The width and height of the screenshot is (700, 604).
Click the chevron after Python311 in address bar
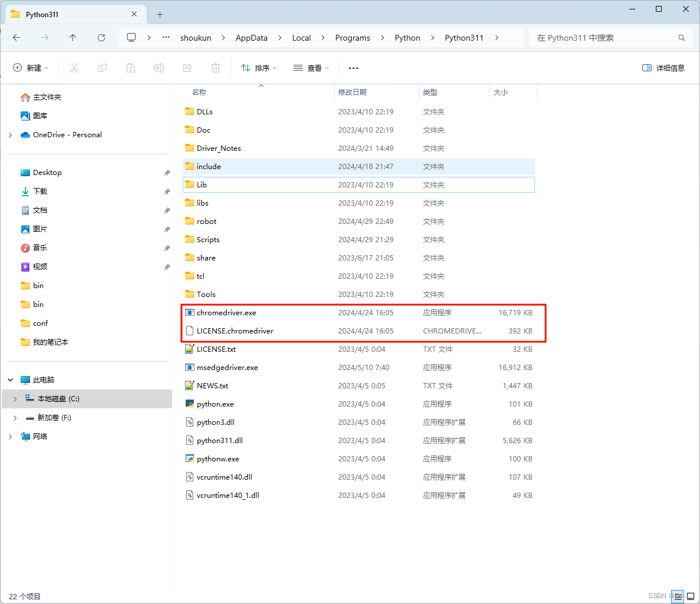coord(497,38)
